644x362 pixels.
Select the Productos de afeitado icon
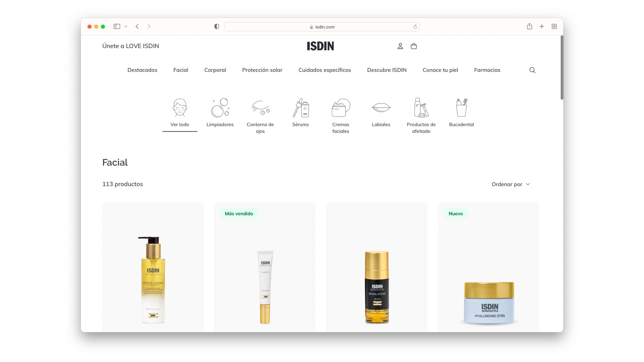(421, 108)
